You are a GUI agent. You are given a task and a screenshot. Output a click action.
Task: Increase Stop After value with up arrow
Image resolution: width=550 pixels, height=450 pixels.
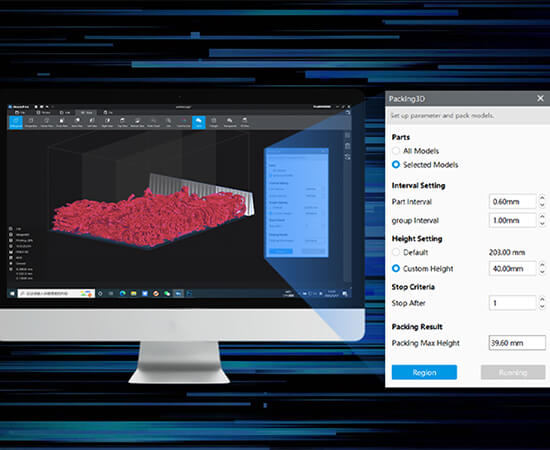tap(542, 300)
